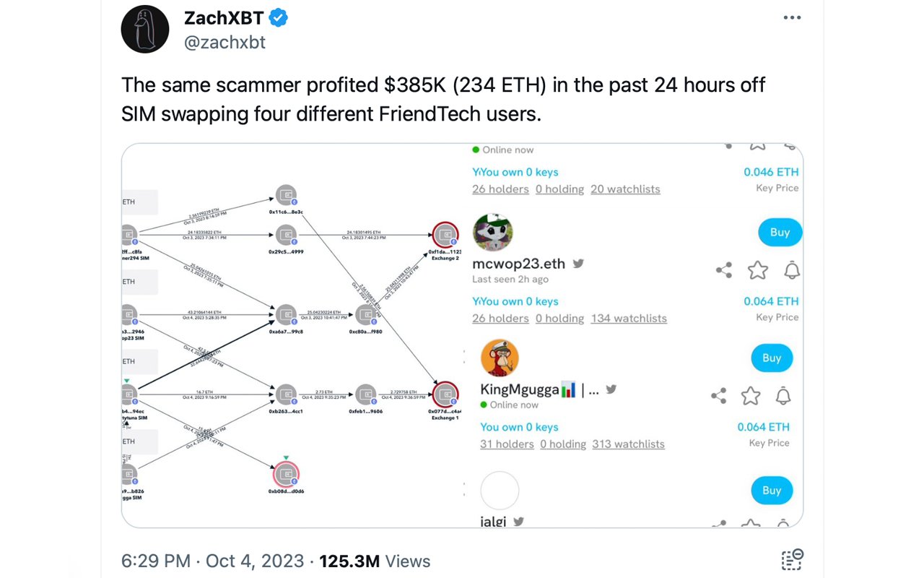This screenshot has width=924, height=578.
Task: Open the share icon for mcwop23.eth key
Action: click(724, 269)
